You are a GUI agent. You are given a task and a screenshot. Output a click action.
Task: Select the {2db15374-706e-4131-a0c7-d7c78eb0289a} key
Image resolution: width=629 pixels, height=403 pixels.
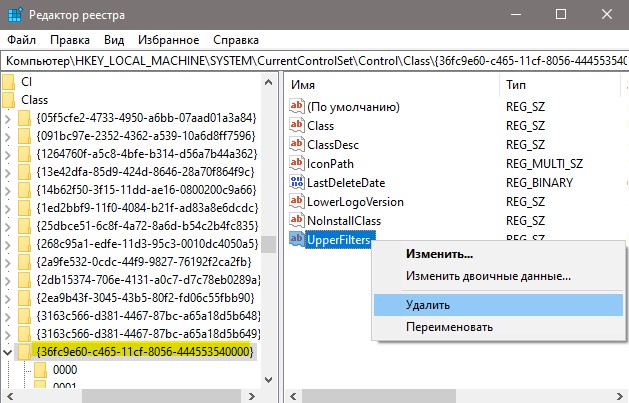coord(148,280)
